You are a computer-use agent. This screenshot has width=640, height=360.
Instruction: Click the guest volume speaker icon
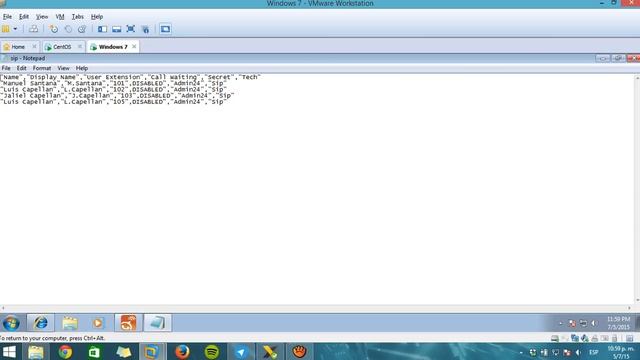(x=594, y=323)
